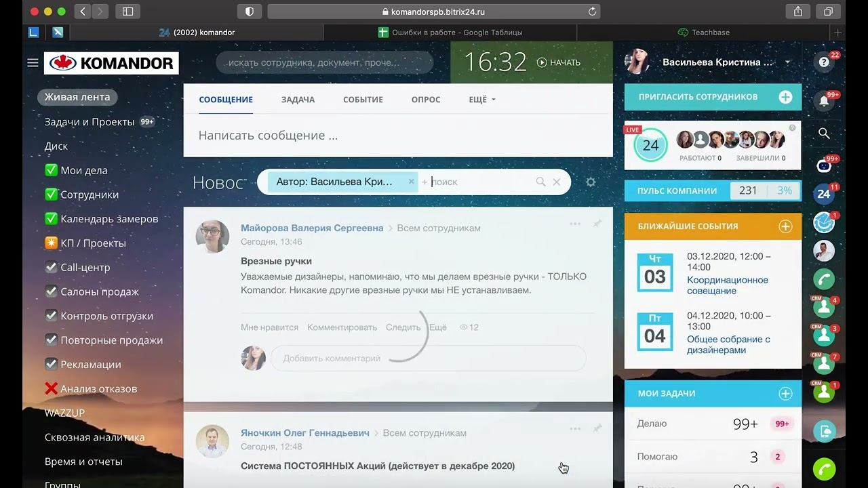868x488 pixels.
Task: Clear the feed filter search with X
Action: (556, 182)
